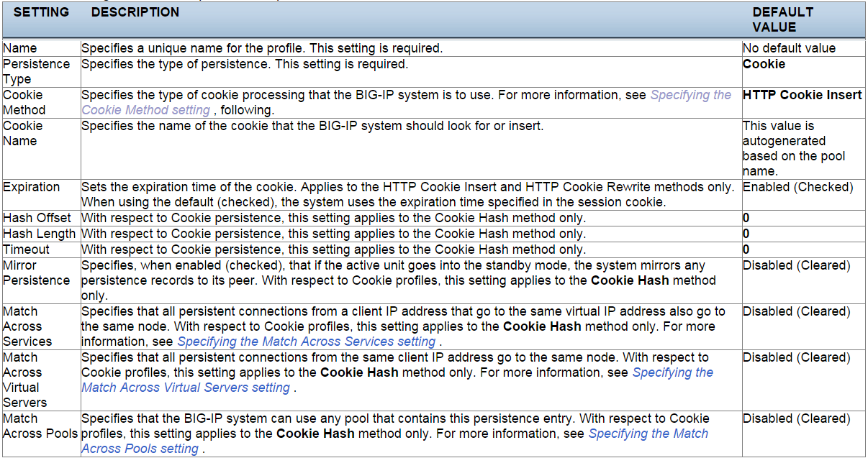Select the Persistence Type setting cell
This screenshot has width=868, height=458.
click(x=37, y=71)
